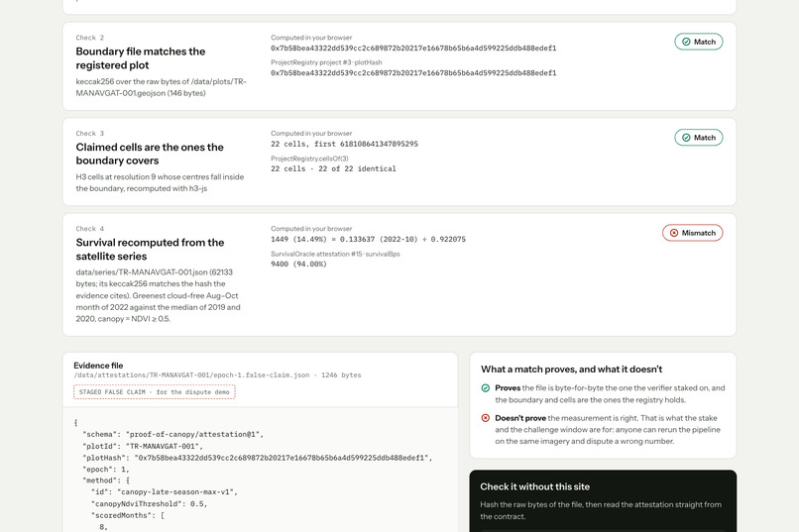Click the epoch-1.false-claim.json file path
The width and height of the screenshot is (799, 532).
pos(191,374)
